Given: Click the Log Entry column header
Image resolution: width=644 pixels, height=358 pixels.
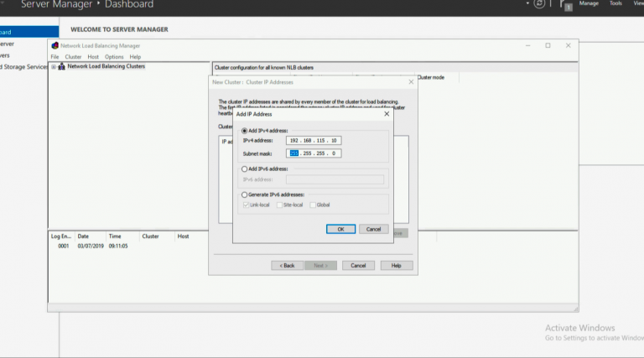Looking at the screenshot, I should pyautogui.click(x=60, y=236).
